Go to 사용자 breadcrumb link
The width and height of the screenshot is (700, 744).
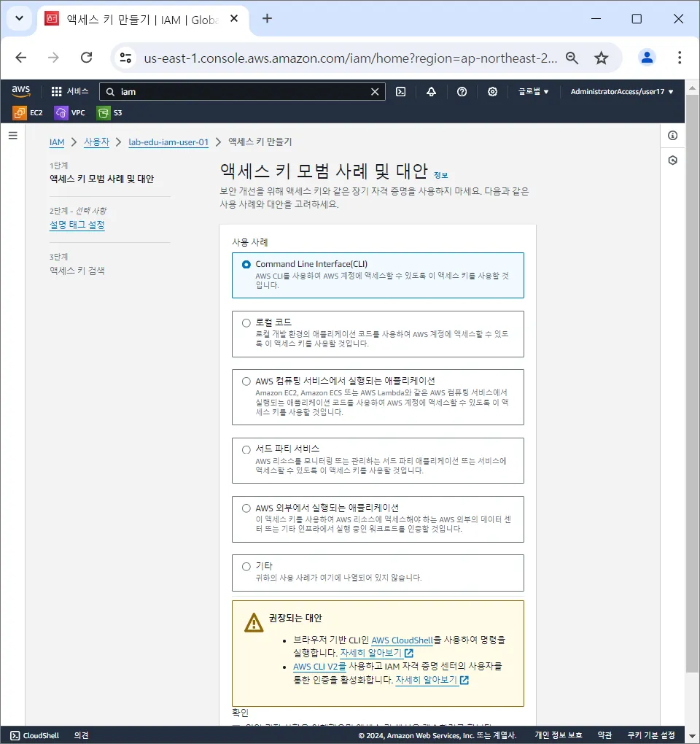pyautogui.click(x=97, y=142)
